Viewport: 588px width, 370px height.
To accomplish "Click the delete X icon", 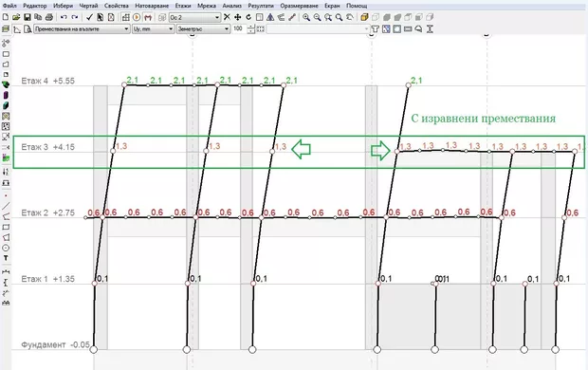I will click(227, 17).
